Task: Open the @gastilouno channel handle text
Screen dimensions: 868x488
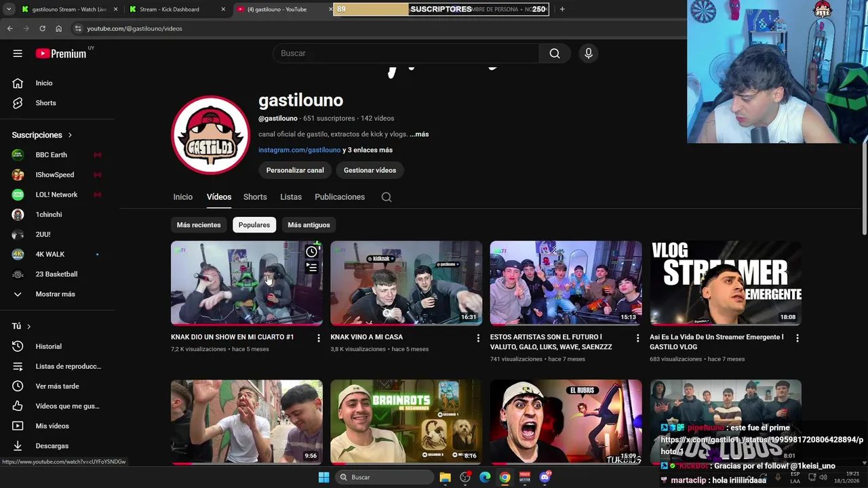Action: 278,119
